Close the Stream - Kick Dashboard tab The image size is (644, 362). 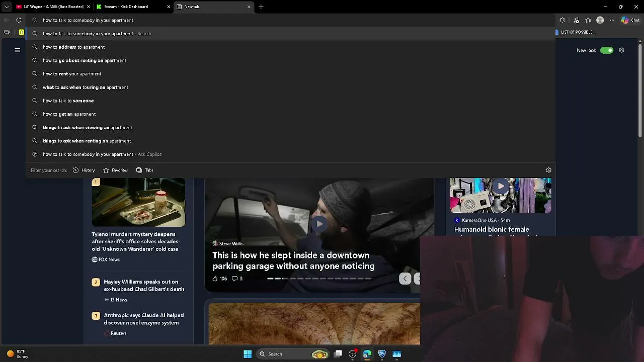(x=168, y=7)
